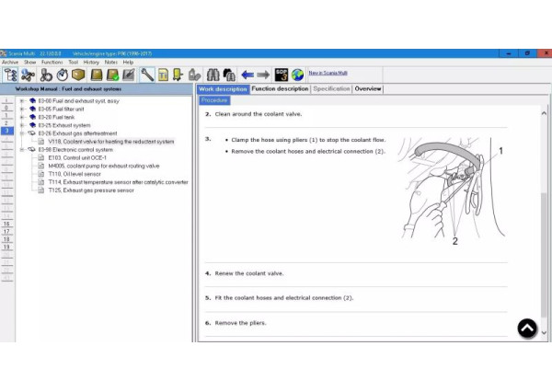
Task: Click the binoculars search icon
Action: (x=213, y=75)
